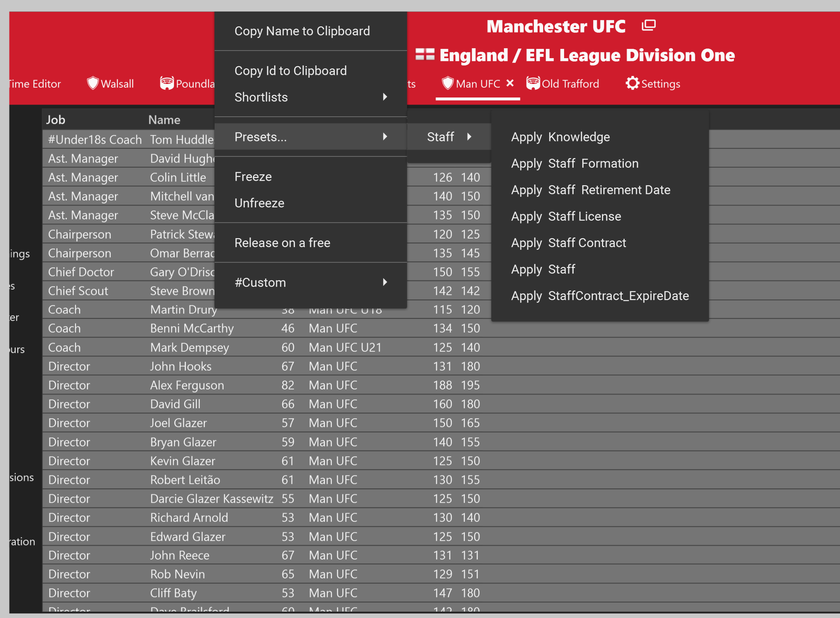Click England / EFL League Division One
840x618 pixels.
[x=587, y=55]
